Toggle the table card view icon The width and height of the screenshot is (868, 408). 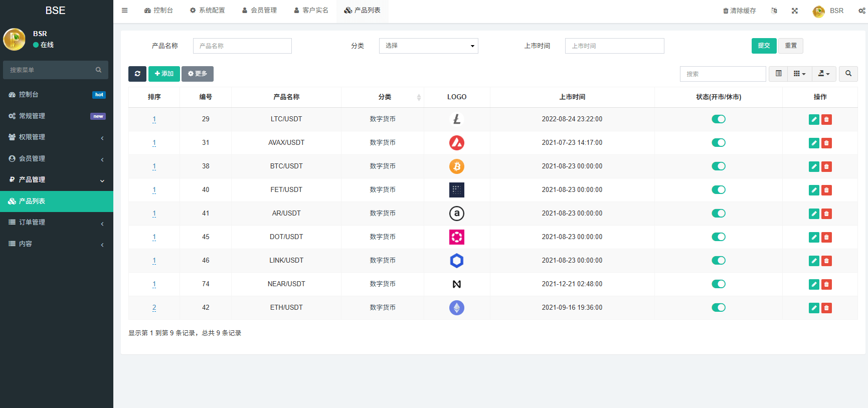tap(778, 74)
